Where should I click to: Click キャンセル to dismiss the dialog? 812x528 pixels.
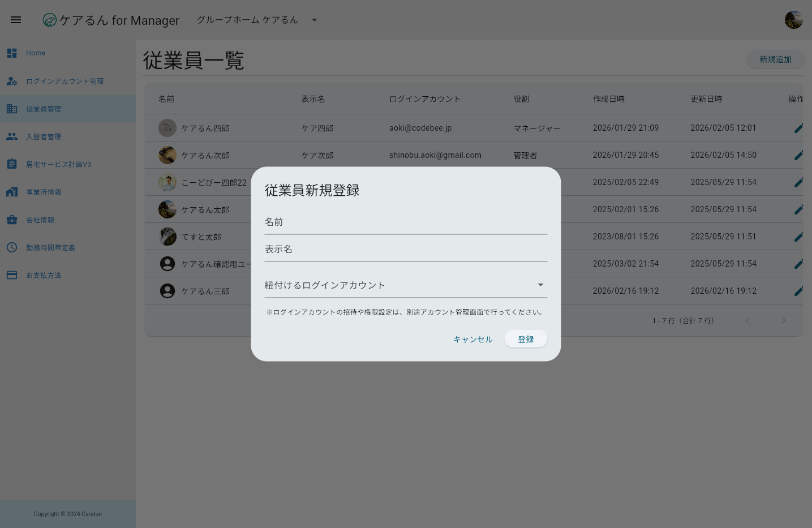pos(472,339)
